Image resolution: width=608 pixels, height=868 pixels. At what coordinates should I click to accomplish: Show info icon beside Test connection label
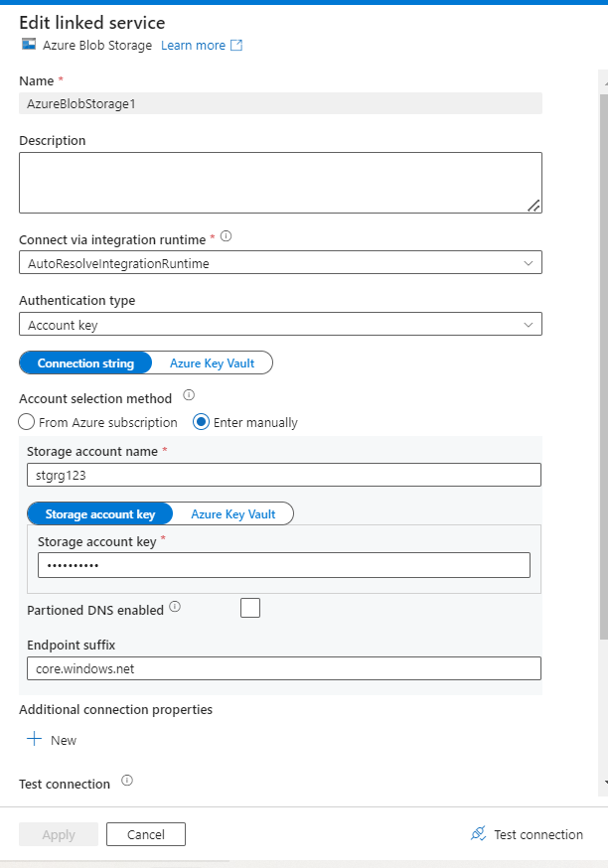pos(127,781)
